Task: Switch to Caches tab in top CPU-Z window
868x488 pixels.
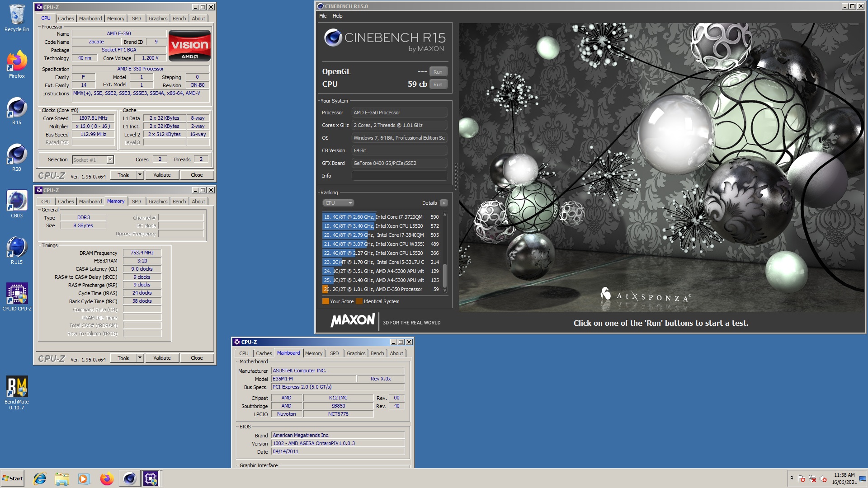Action: (66, 19)
